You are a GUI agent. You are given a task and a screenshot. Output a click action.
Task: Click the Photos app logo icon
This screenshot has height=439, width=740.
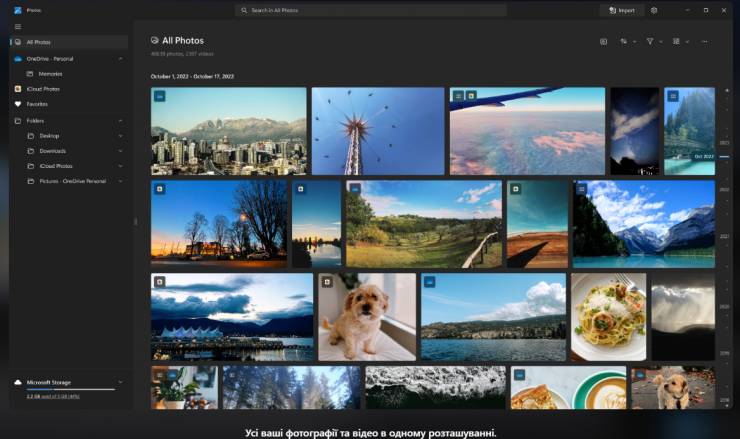click(17, 10)
